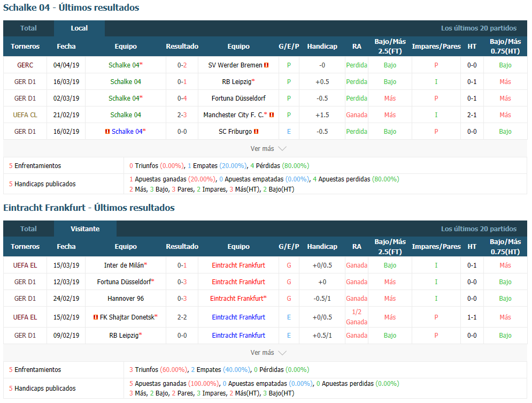Image resolution: width=532 pixels, height=403 pixels.
Task: Click red card icon next to SV Werder Bremen
Action: [266, 65]
